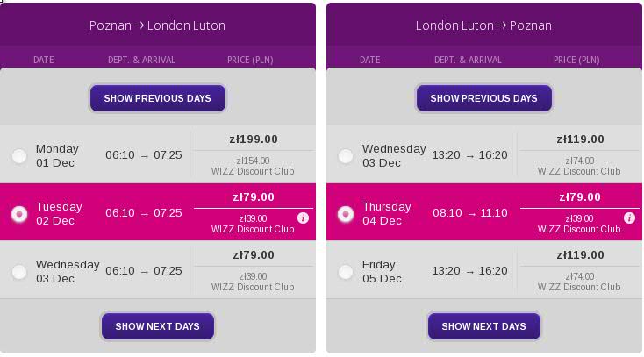Select Thursday 04 Dec return flight radio

click(346, 214)
